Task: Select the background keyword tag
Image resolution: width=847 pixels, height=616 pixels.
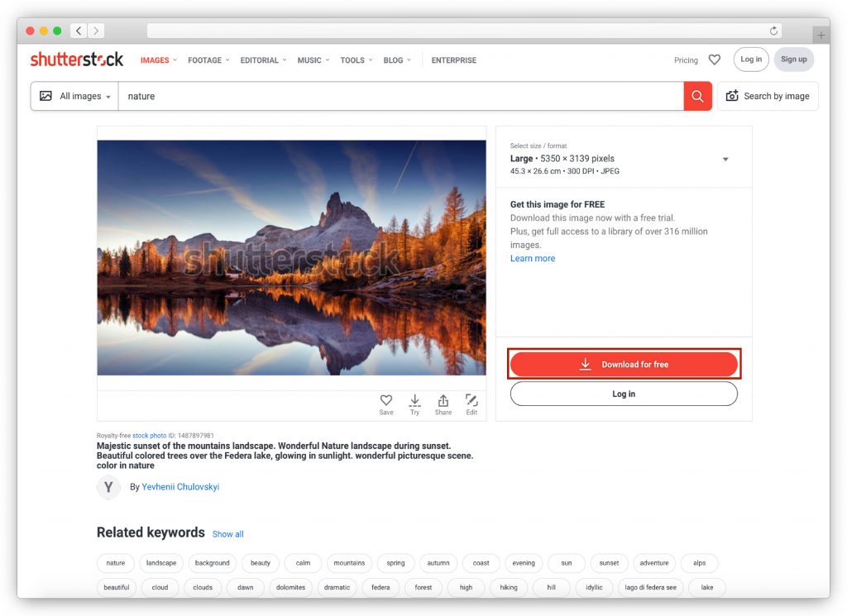Action: tap(213, 563)
